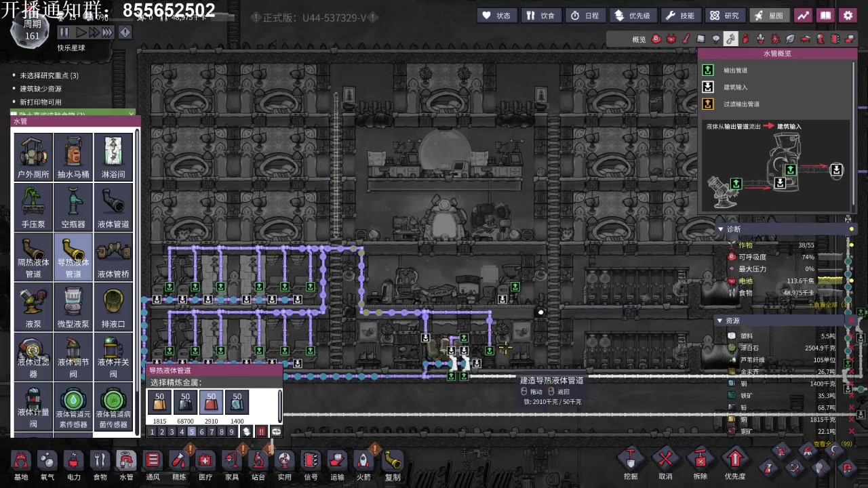This screenshot has width=868, height=488.
Task: Choose the sickle harvest tool
Action: [834, 451]
